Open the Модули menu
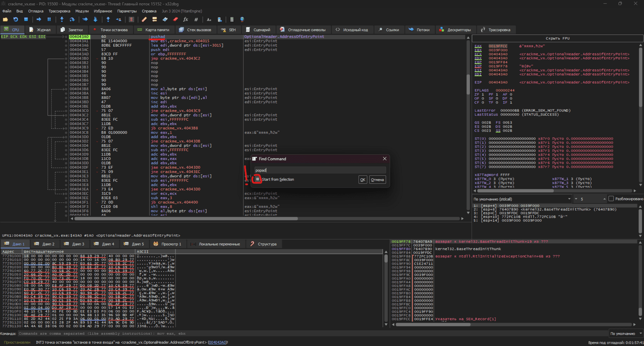 coord(82,11)
